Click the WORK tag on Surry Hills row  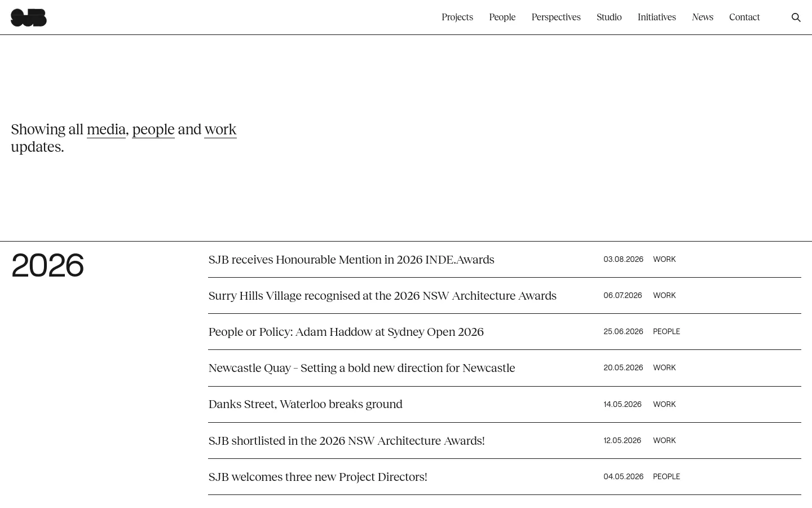click(x=664, y=296)
